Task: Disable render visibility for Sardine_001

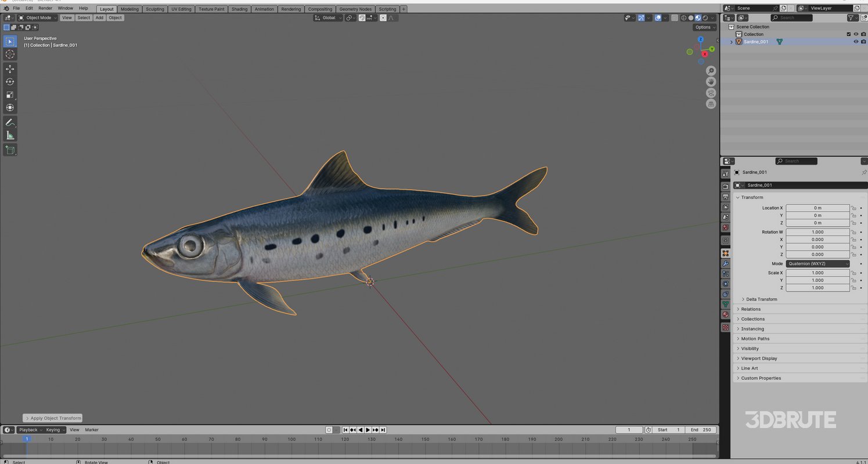Action: [x=864, y=41]
